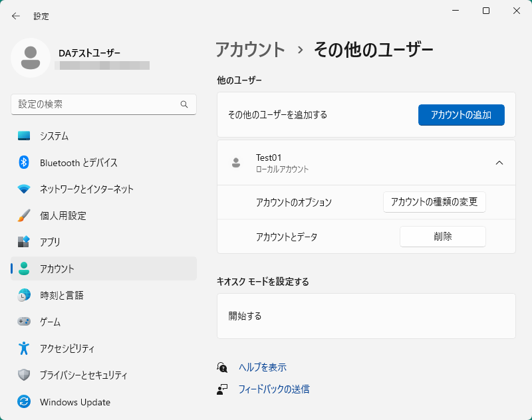Open プライバシーとセキュリティ settings

click(x=23, y=375)
